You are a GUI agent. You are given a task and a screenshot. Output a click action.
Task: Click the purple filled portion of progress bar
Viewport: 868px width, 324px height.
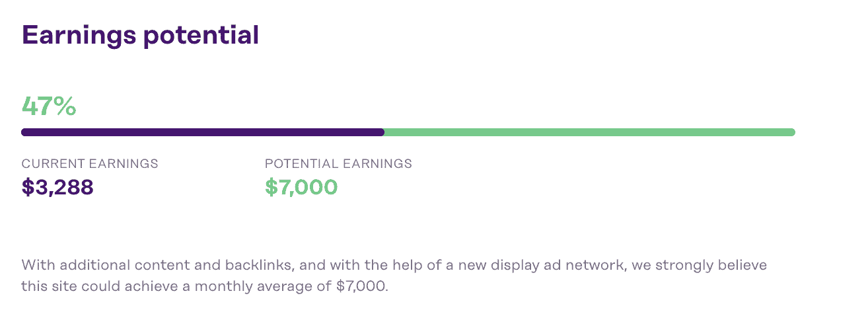[202, 132]
